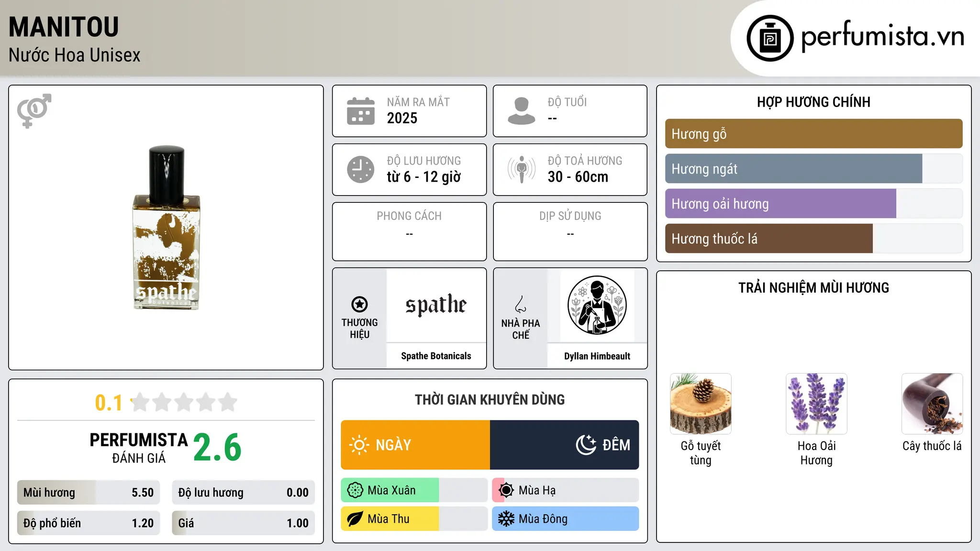Click the longevity value từ 6 - 12 giờ

click(x=424, y=177)
